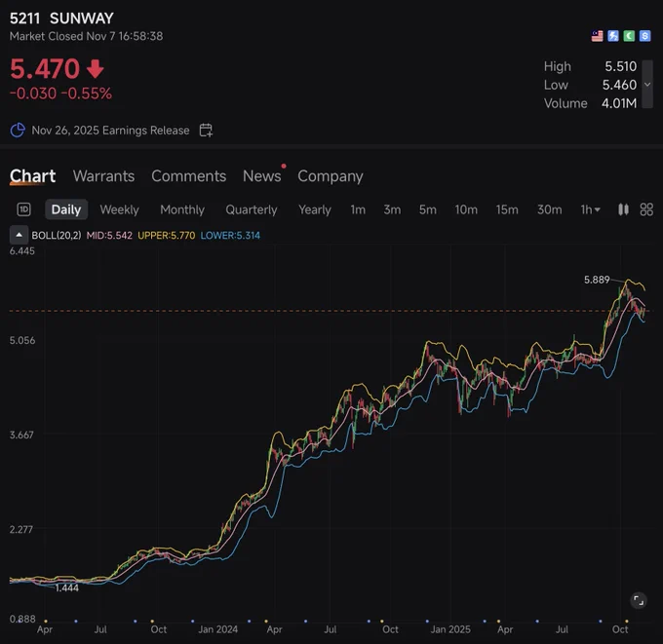Open the candlestick chart type icon
Image resolution: width=663 pixels, height=644 pixels.
point(623,209)
